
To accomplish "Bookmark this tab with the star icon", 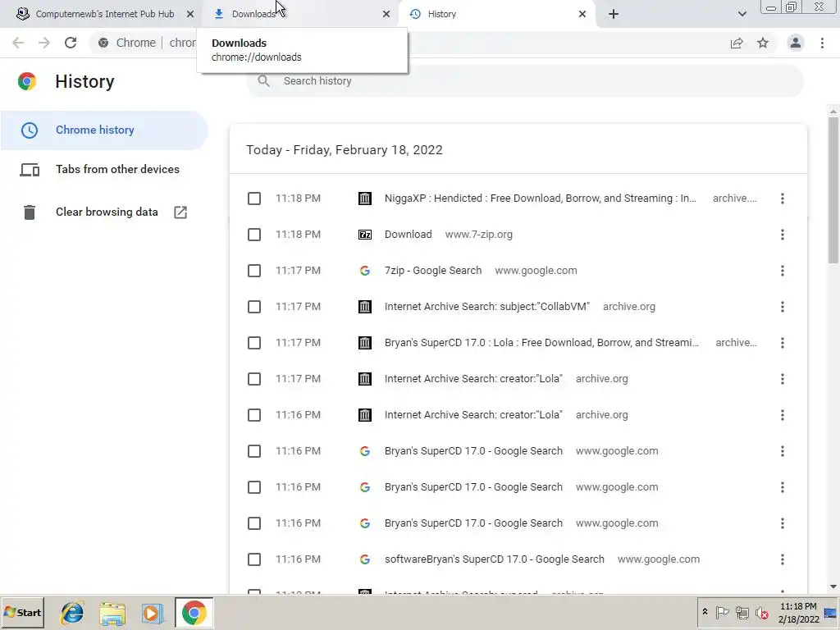I will point(763,43).
